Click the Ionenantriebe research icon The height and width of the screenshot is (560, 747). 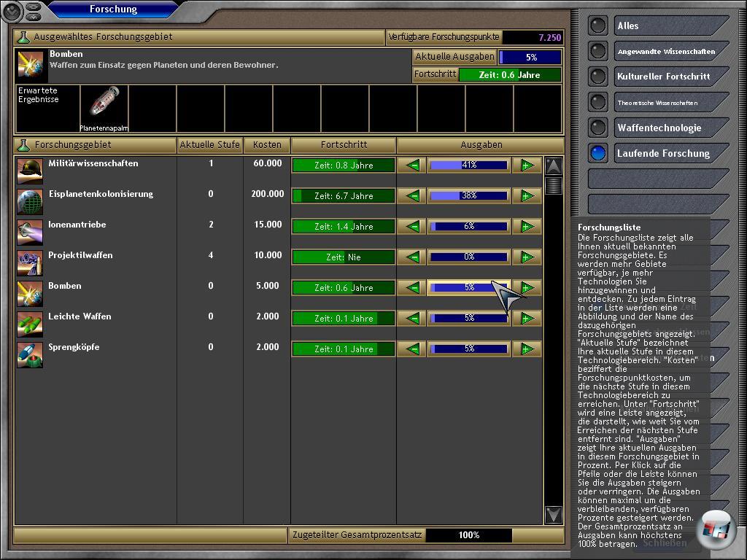(30, 232)
